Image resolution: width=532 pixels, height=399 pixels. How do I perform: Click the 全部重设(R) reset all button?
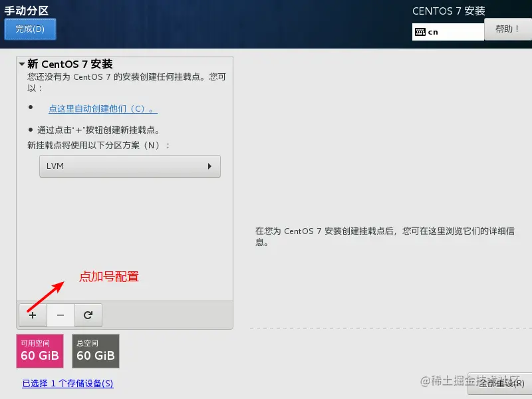tap(501, 384)
